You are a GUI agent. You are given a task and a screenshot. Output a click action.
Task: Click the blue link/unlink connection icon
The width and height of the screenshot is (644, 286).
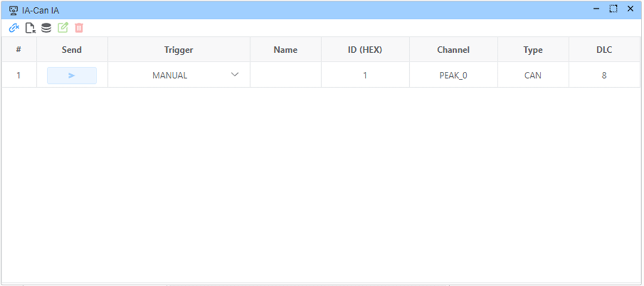[x=14, y=28]
